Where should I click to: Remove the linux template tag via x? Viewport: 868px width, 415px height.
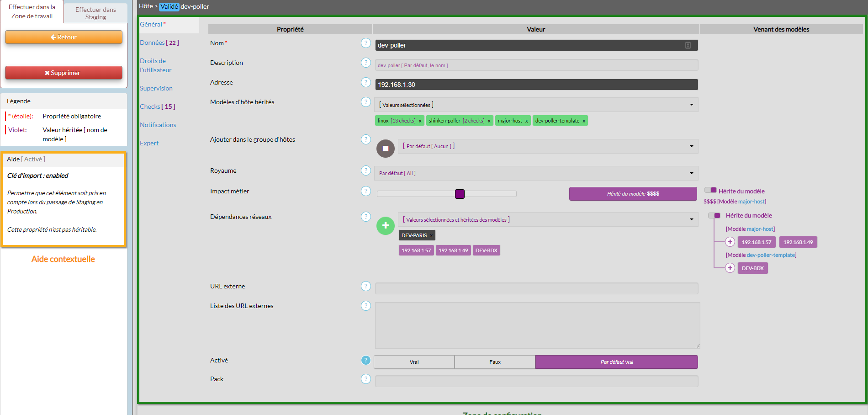420,121
